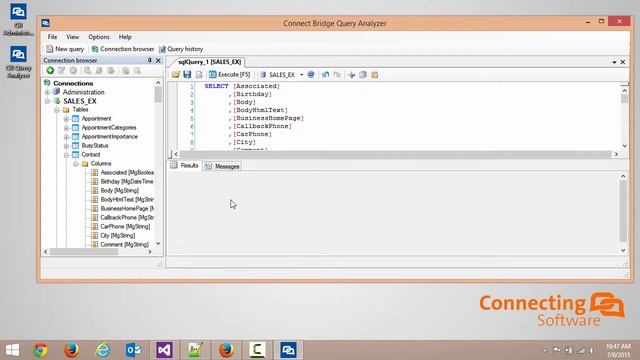
Task: Open Query history
Action: [x=181, y=49]
